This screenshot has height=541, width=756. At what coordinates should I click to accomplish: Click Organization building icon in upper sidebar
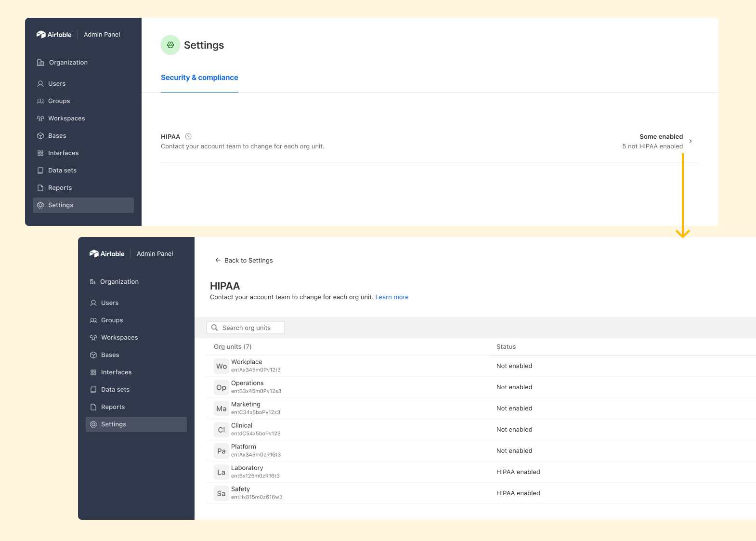pos(40,63)
